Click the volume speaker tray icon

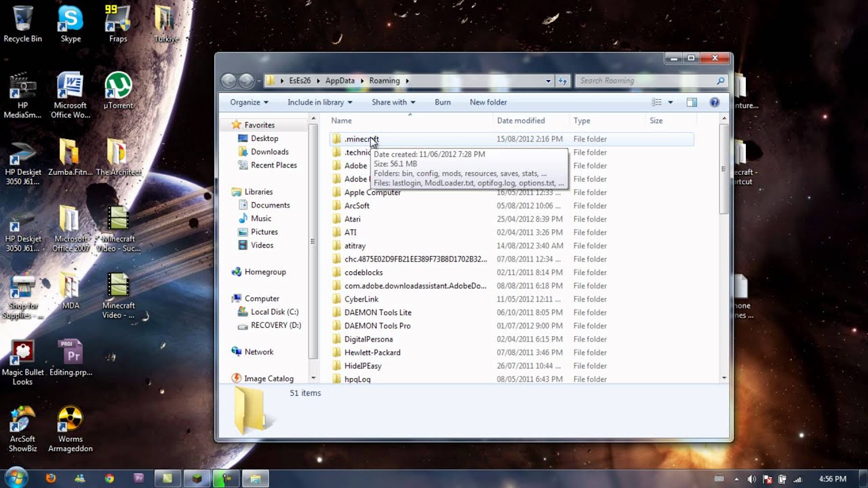click(x=751, y=479)
